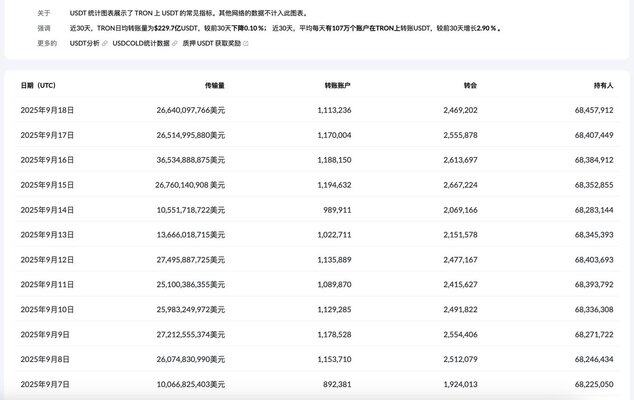This screenshot has width=634, height=400.
Task: Click the transfers value 1,924,013
Action: click(x=460, y=384)
